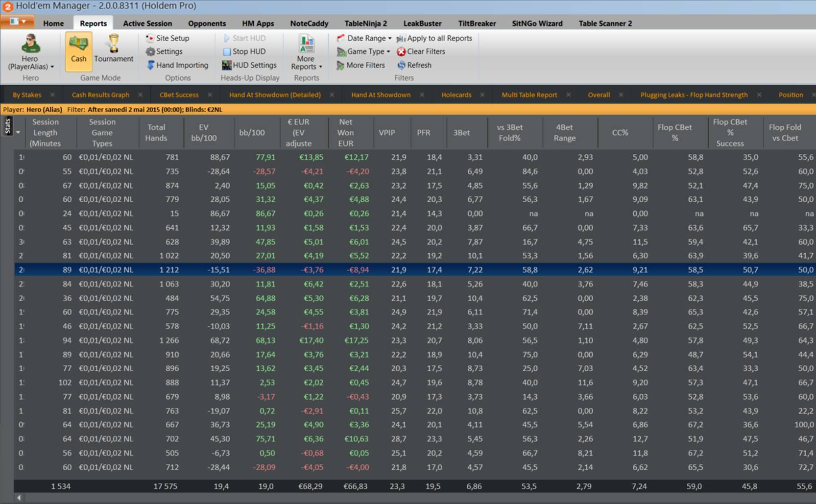816x504 pixels.
Task: Select Cash game mode
Action: pyautogui.click(x=78, y=51)
